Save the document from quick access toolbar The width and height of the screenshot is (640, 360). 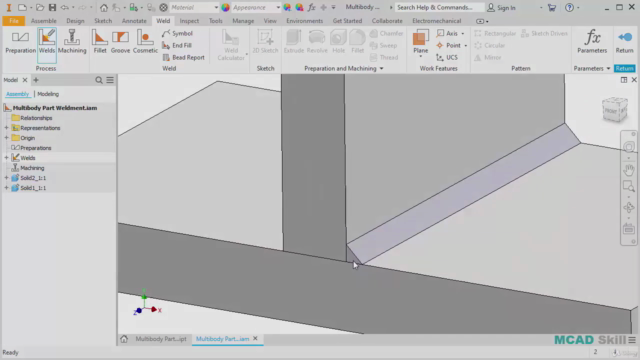[52, 7]
